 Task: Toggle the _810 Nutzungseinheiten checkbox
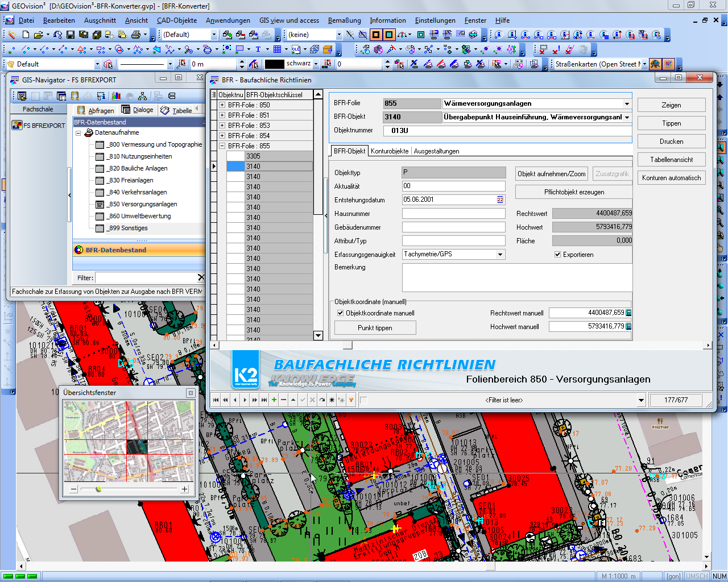100,156
